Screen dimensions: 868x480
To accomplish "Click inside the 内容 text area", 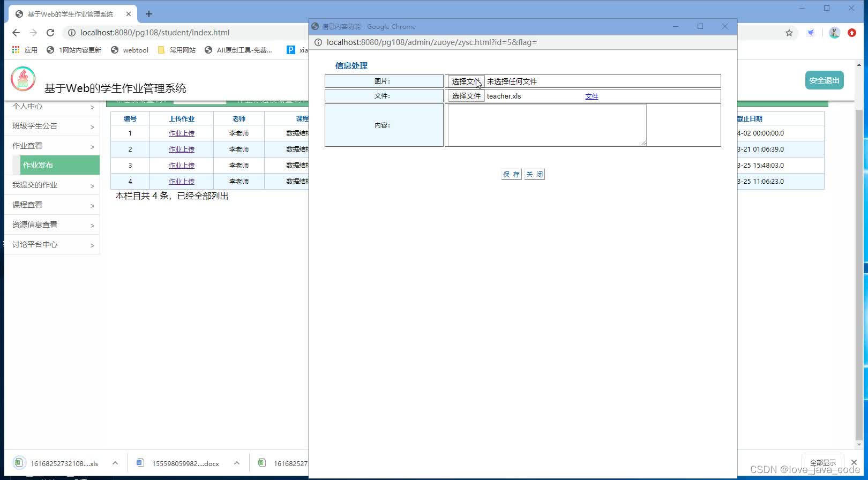I will pos(547,125).
